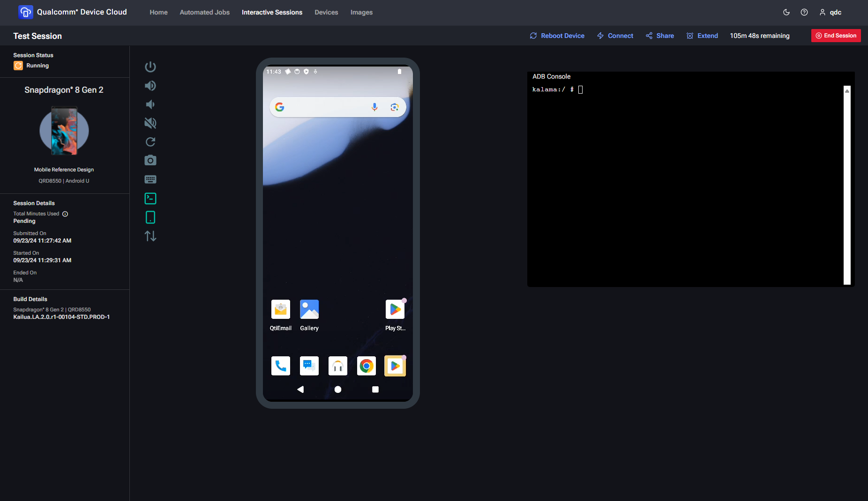
Task: Click the Running session status icon
Action: [x=18, y=66]
